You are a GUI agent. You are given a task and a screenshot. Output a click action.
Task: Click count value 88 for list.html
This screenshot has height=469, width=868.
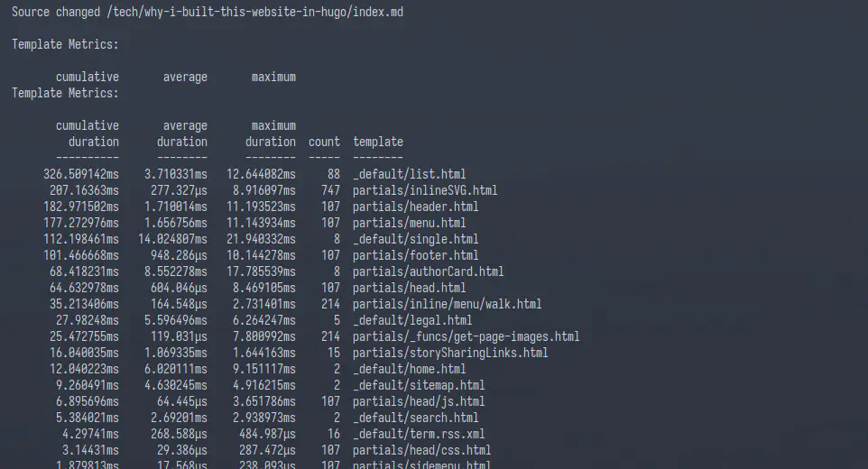[334, 174]
